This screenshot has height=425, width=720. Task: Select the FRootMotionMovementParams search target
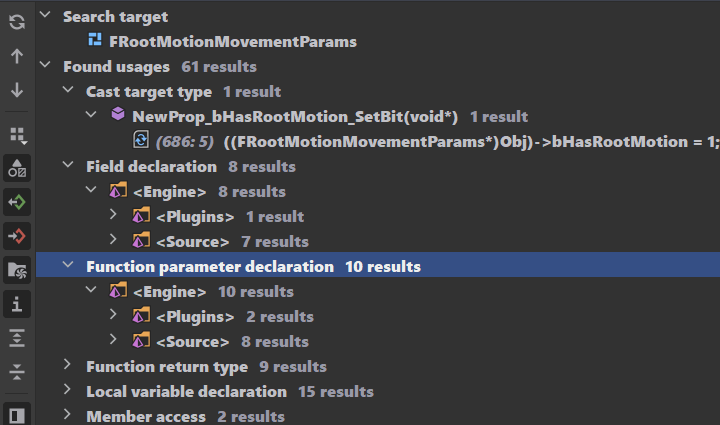[x=232, y=42]
